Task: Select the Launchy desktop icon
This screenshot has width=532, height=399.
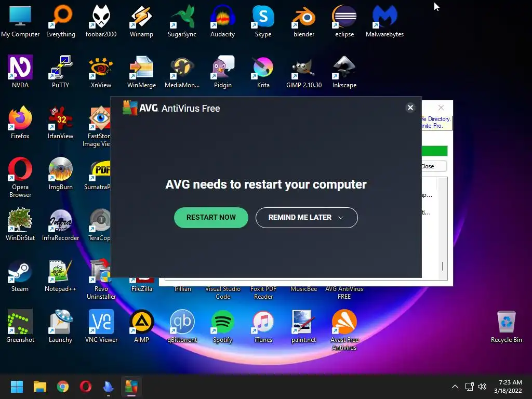Action: (61, 326)
